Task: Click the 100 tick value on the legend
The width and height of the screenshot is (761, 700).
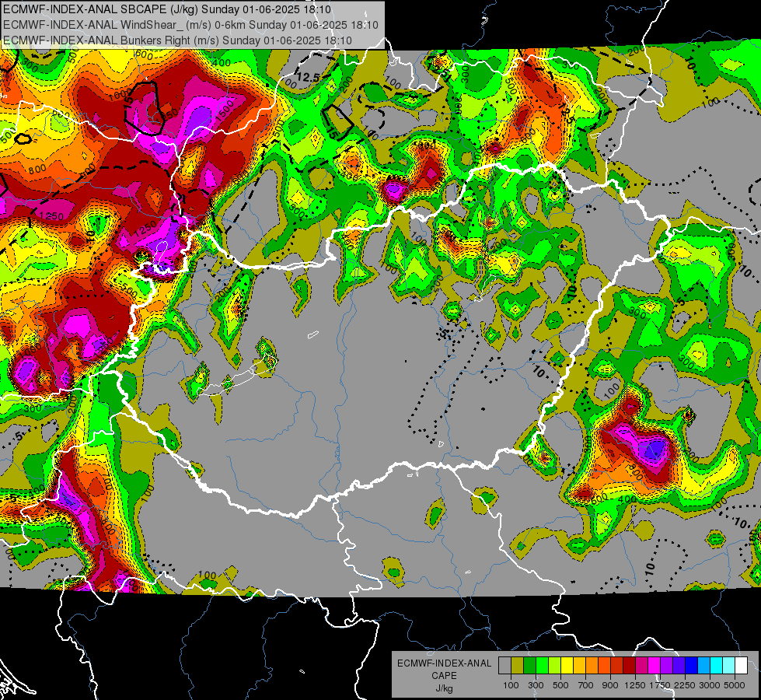Action: coord(511,685)
